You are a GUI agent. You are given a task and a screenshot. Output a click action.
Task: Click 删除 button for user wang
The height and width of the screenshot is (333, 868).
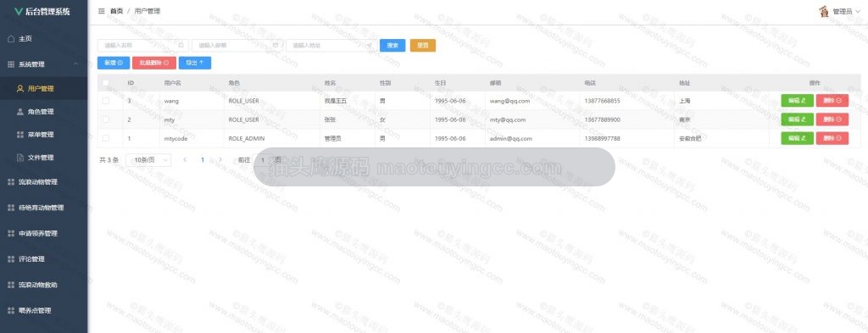click(832, 101)
